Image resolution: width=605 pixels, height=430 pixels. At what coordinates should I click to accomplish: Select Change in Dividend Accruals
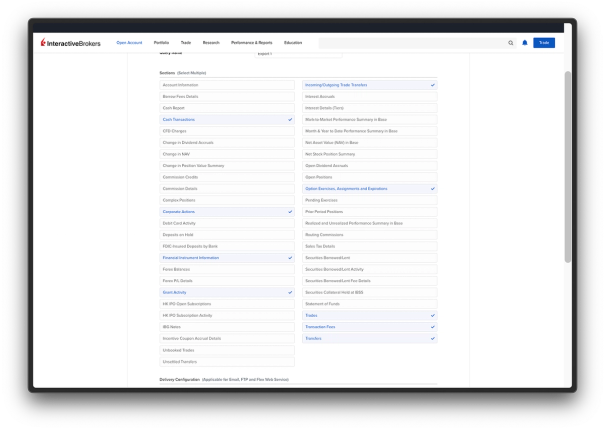(227, 142)
